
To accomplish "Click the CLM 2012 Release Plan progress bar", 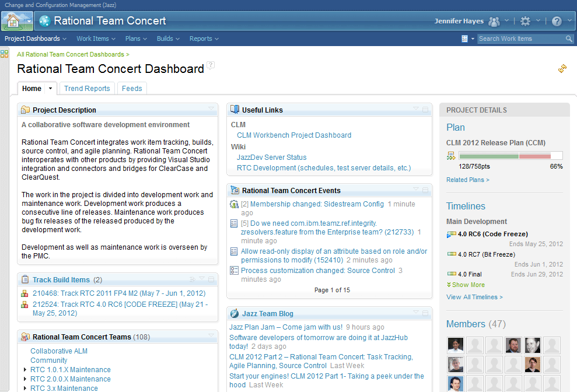I will 510,156.
